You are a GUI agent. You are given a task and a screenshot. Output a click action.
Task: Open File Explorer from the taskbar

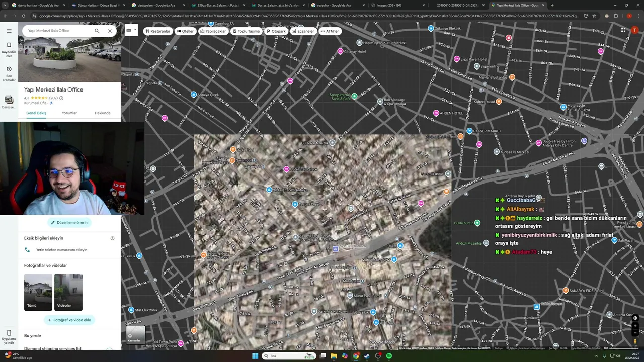(x=334, y=356)
